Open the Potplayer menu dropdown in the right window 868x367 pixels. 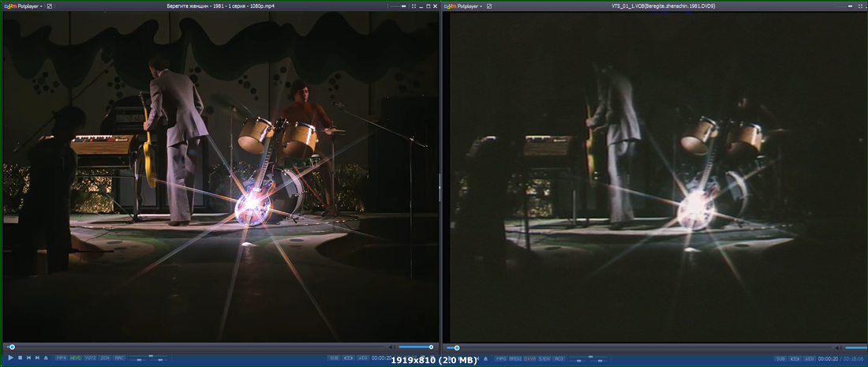click(x=463, y=6)
